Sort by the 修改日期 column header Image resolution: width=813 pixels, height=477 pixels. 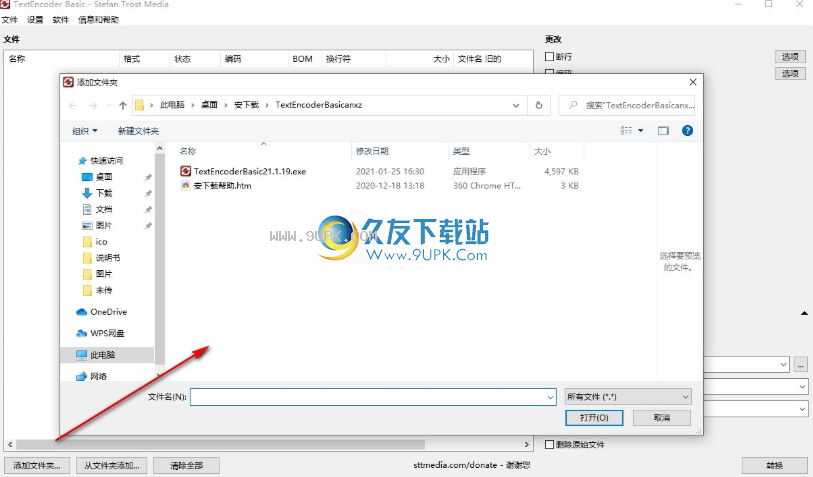pyautogui.click(x=372, y=151)
